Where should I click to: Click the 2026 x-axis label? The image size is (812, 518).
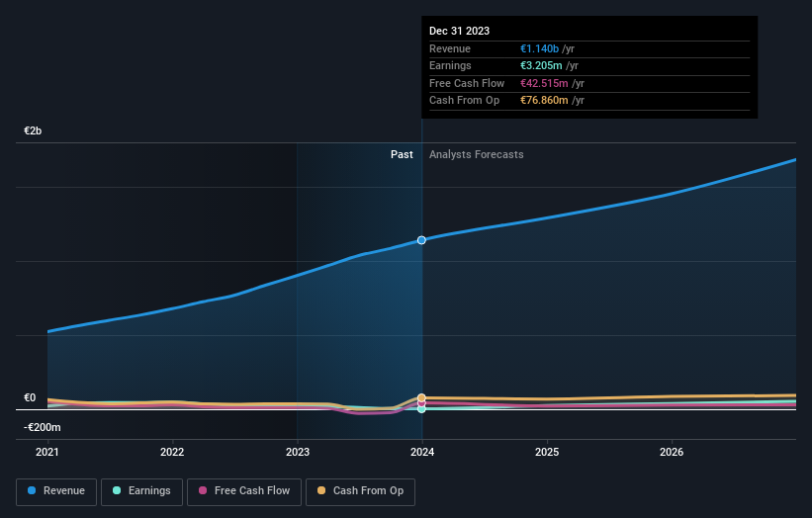(672, 452)
